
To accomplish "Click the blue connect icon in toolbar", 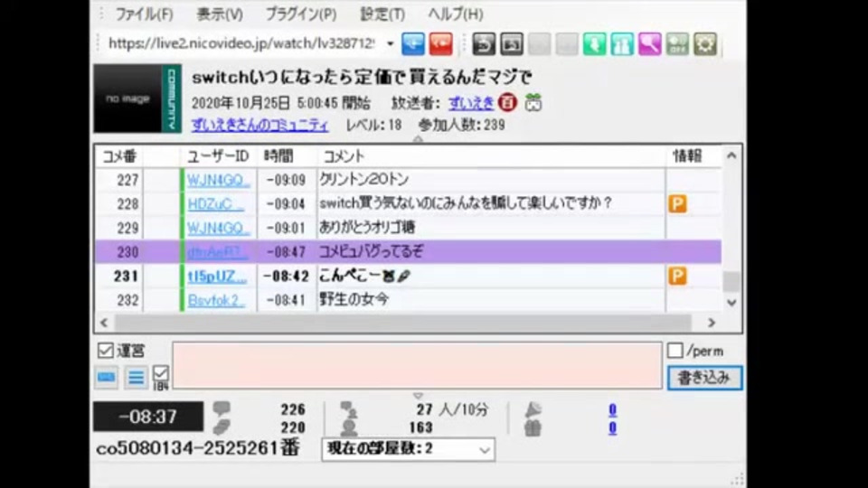I will click(413, 44).
